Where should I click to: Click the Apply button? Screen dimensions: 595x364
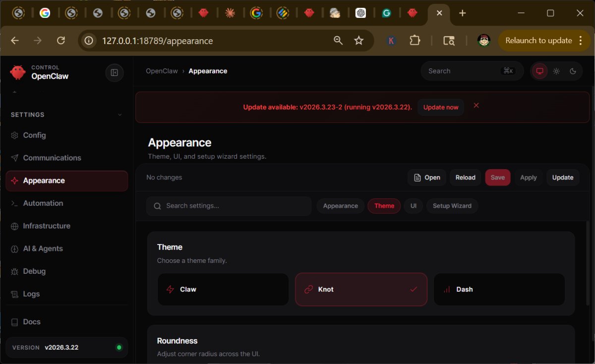coord(529,178)
